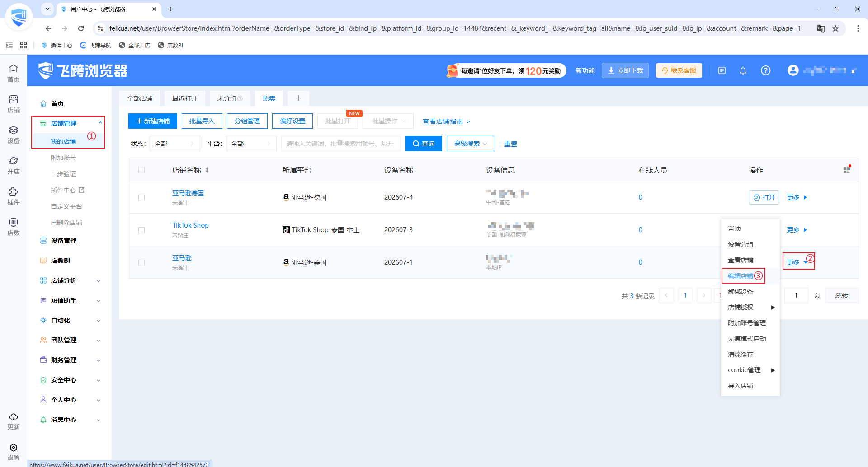Open the cookie管理 submenu
This screenshot has width=868, height=467.
click(750, 370)
